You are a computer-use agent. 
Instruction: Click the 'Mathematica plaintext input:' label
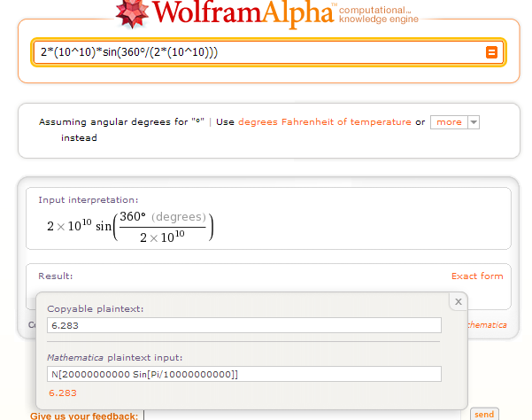pos(115,357)
